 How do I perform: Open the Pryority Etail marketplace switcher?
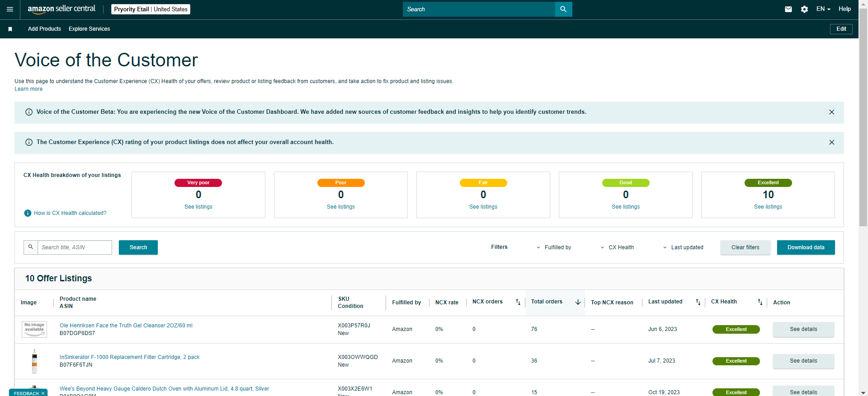coord(151,9)
